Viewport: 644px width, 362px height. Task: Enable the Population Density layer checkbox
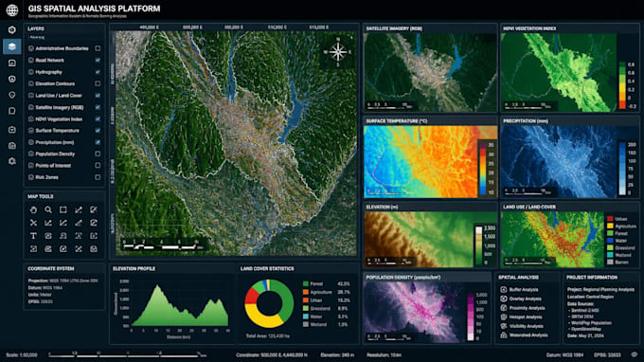click(x=98, y=154)
